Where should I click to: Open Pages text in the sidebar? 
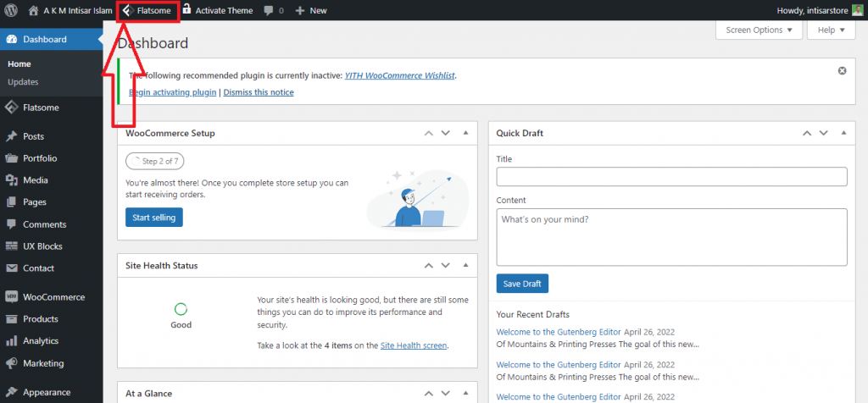pyautogui.click(x=34, y=202)
